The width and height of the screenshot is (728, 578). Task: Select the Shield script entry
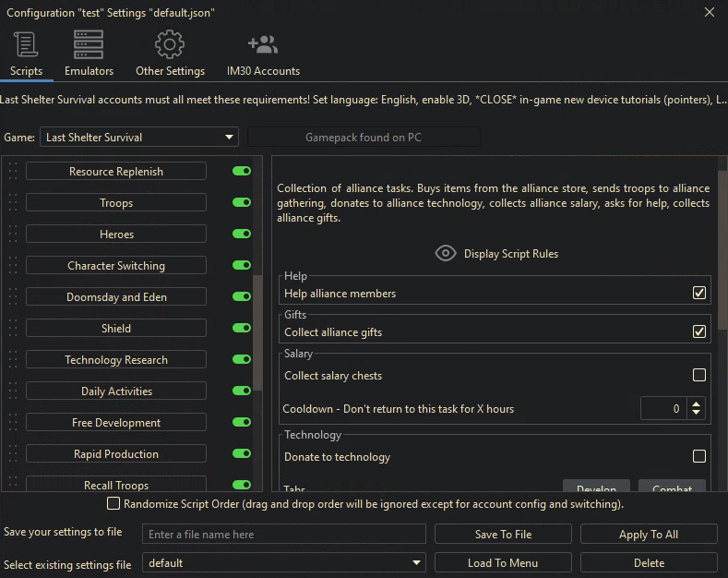pyautogui.click(x=116, y=329)
